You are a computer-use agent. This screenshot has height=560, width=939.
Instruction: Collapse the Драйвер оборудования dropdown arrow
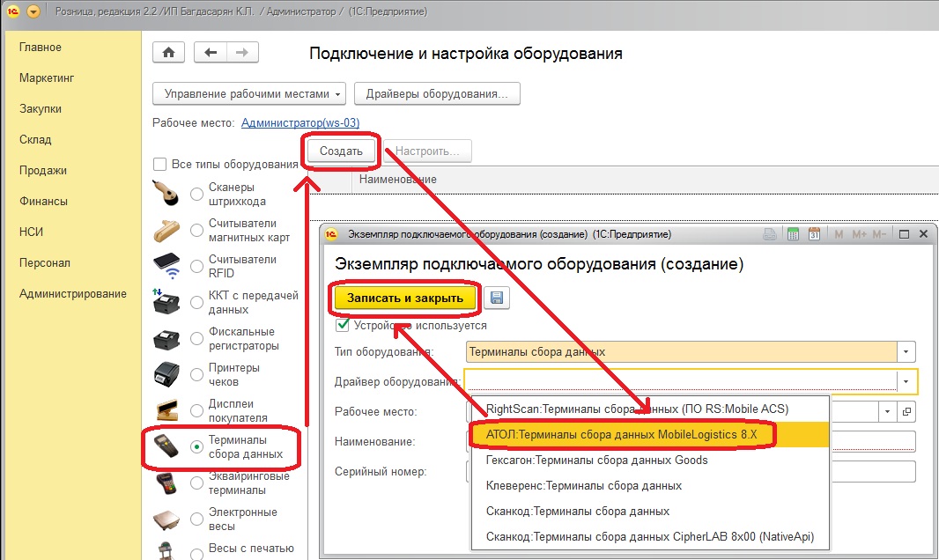pos(906,382)
